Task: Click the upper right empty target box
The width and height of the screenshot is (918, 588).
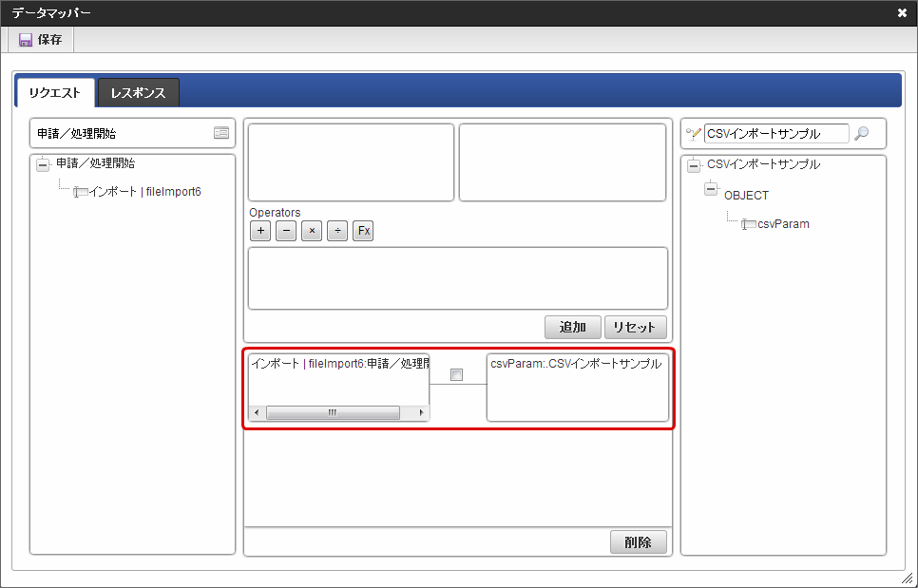Action: pos(563,162)
